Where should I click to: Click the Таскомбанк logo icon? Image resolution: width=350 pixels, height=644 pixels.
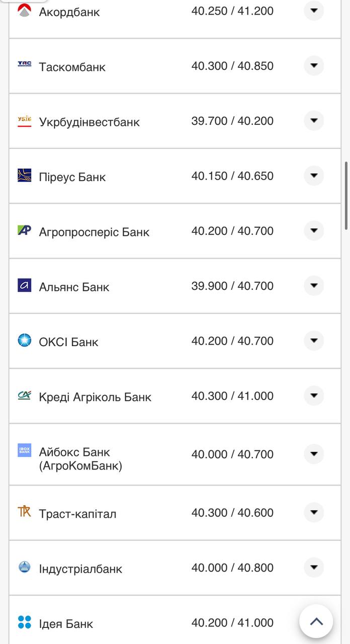click(x=24, y=64)
